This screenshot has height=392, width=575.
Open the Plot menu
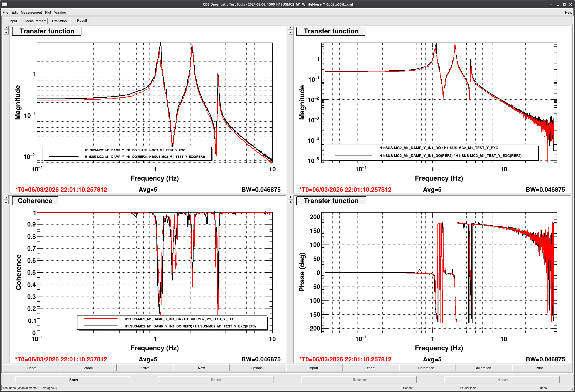[x=48, y=13]
